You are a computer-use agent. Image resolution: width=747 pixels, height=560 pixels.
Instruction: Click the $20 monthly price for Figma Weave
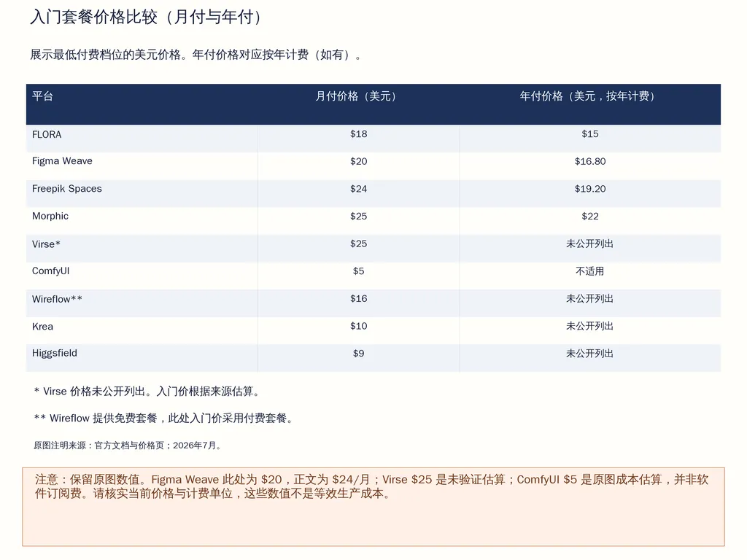point(358,161)
